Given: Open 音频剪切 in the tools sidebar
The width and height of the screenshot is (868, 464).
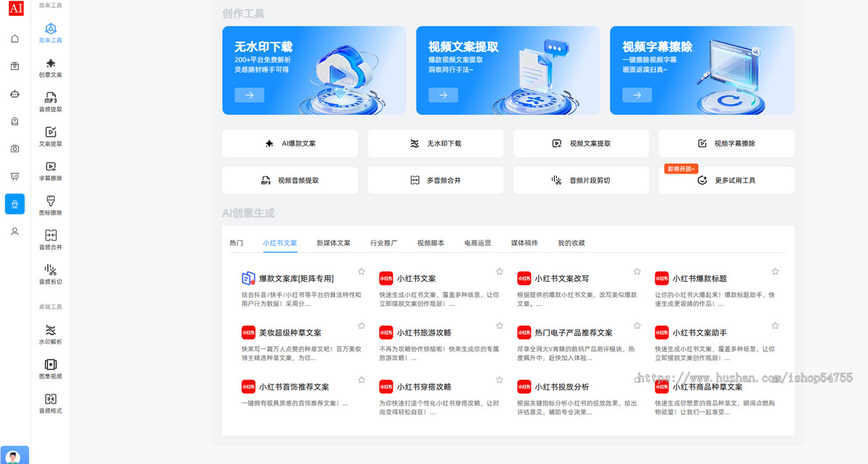Looking at the screenshot, I should point(51,275).
